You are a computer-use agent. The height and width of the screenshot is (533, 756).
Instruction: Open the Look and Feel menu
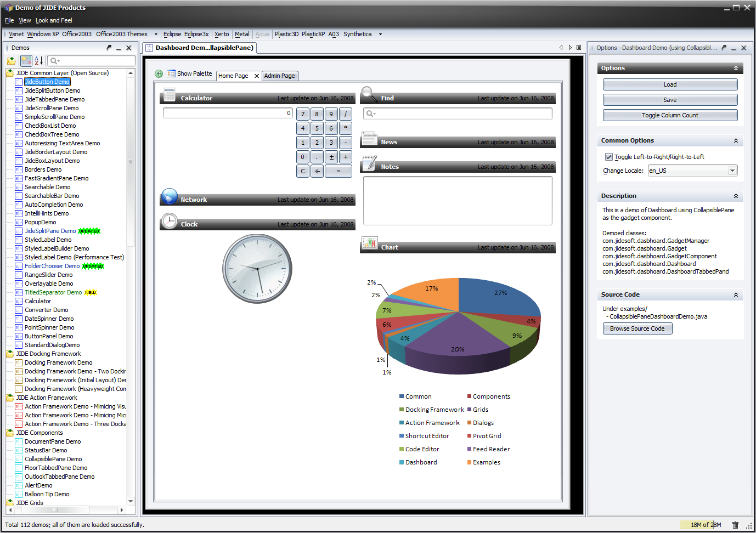click(x=54, y=20)
